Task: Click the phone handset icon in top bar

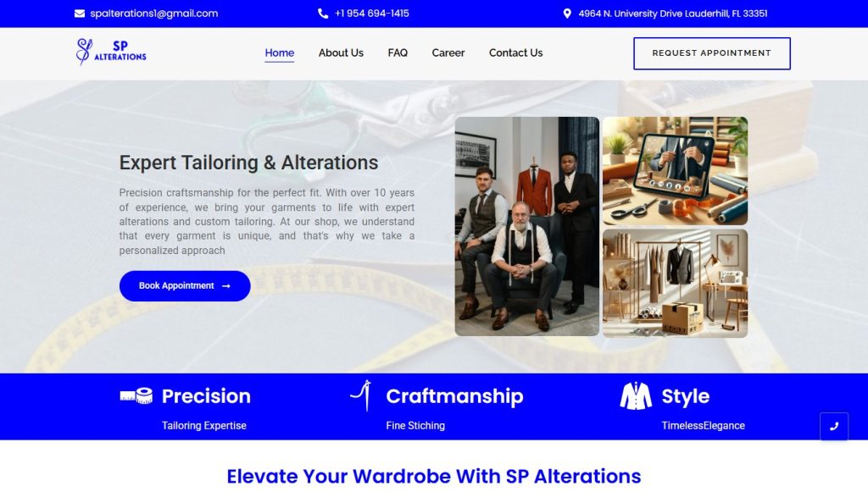Action: point(323,14)
